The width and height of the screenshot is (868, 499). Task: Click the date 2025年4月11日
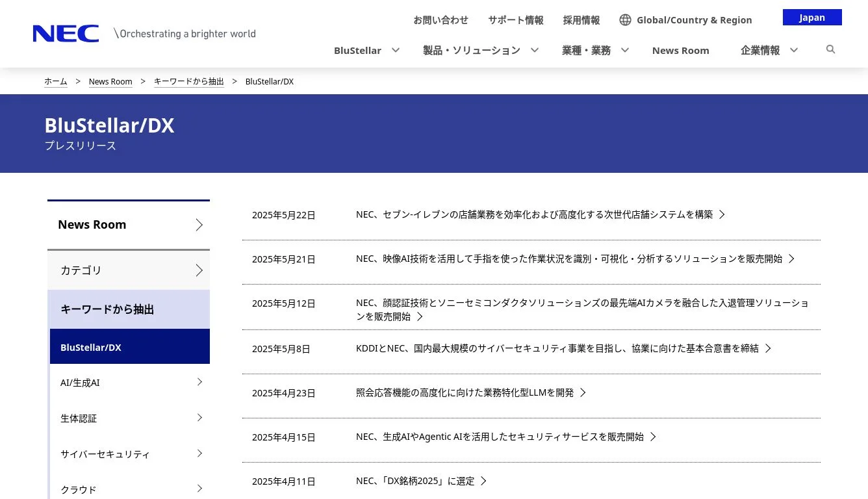pyautogui.click(x=284, y=481)
